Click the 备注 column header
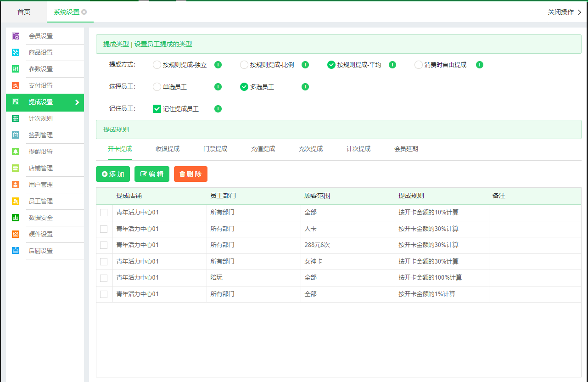This screenshot has height=382, width=588. pyautogui.click(x=499, y=196)
